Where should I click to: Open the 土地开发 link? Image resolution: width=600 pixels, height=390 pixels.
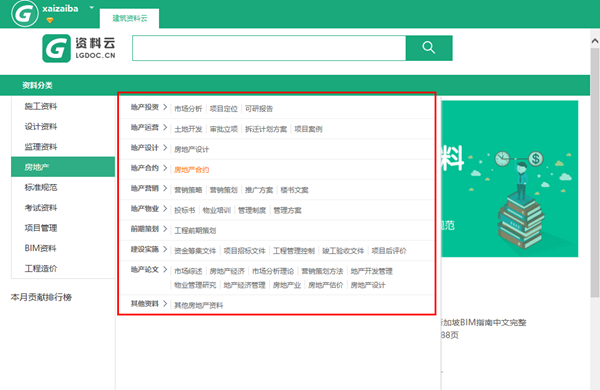click(188, 129)
